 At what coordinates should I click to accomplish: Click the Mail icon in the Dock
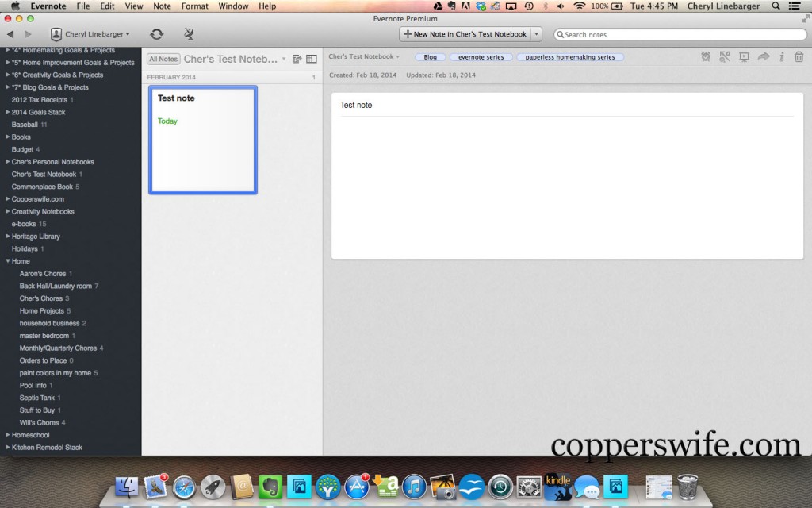coord(155,487)
